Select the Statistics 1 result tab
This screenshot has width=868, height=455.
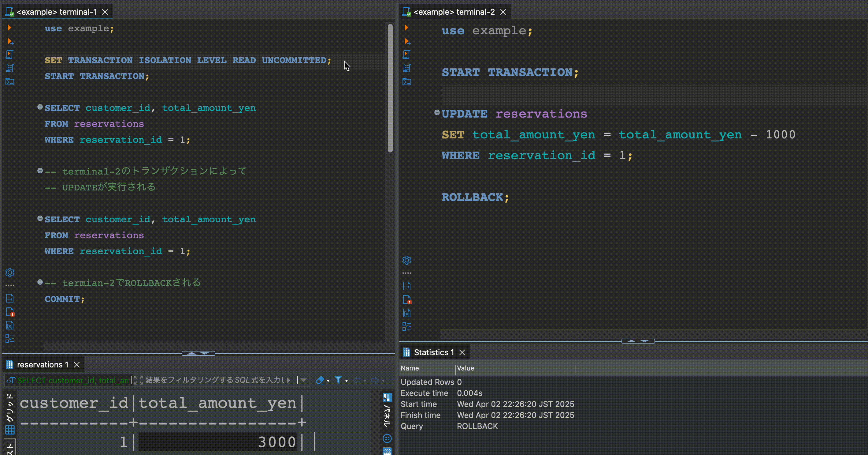pos(433,352)
